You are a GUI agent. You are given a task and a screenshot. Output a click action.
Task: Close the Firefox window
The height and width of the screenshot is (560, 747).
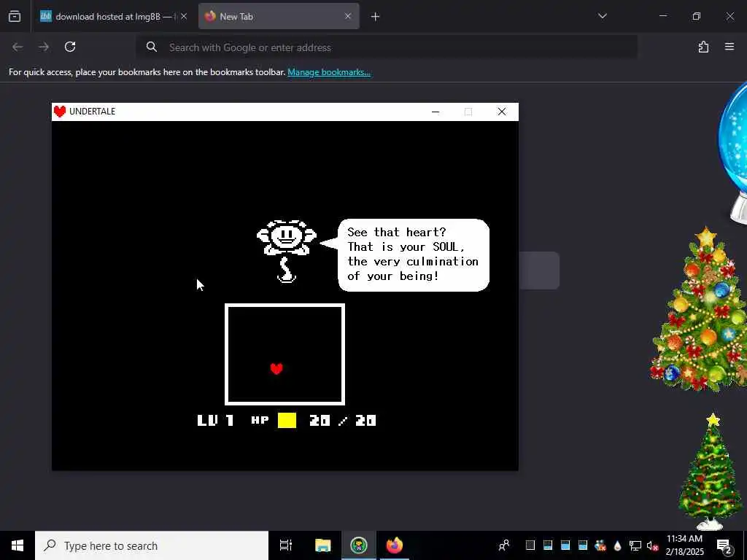coord(729,16)
